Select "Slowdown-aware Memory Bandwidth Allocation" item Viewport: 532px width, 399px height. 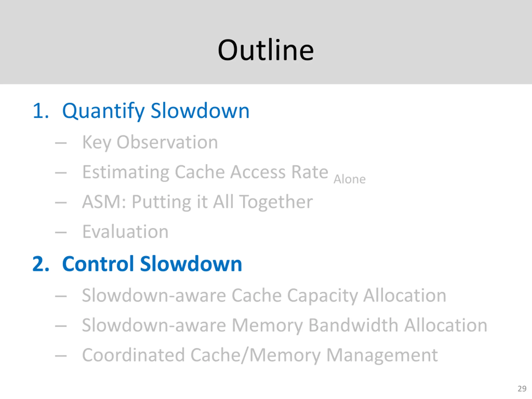click(x=284, y=325)
